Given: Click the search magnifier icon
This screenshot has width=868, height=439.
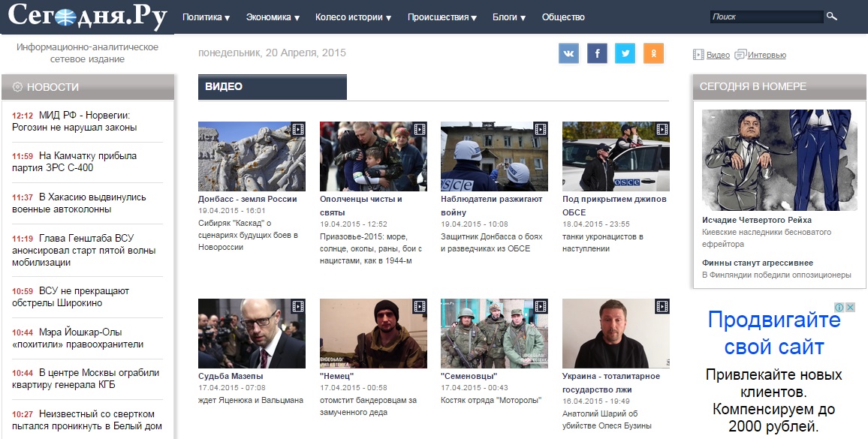Looking at the screenshot, I should pos(831,17).
